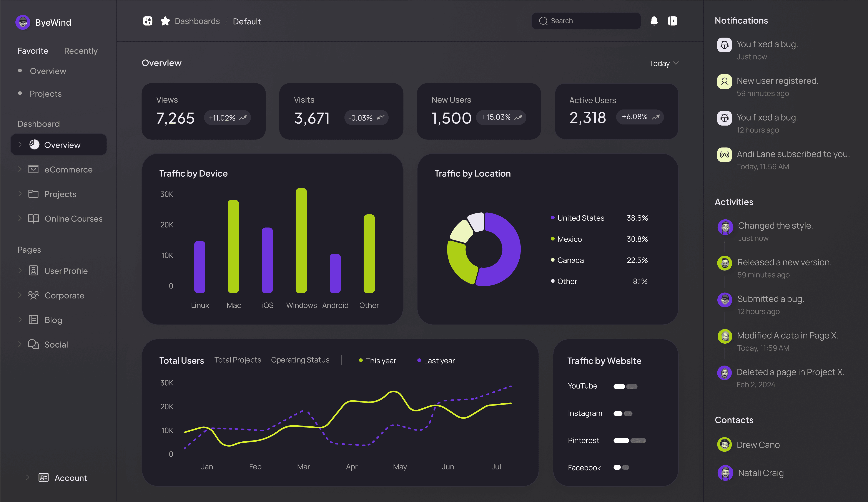Open eCommerce via its shopping bag icon
This screenshot has width=868, height=502.
click(x=33, y=169)
